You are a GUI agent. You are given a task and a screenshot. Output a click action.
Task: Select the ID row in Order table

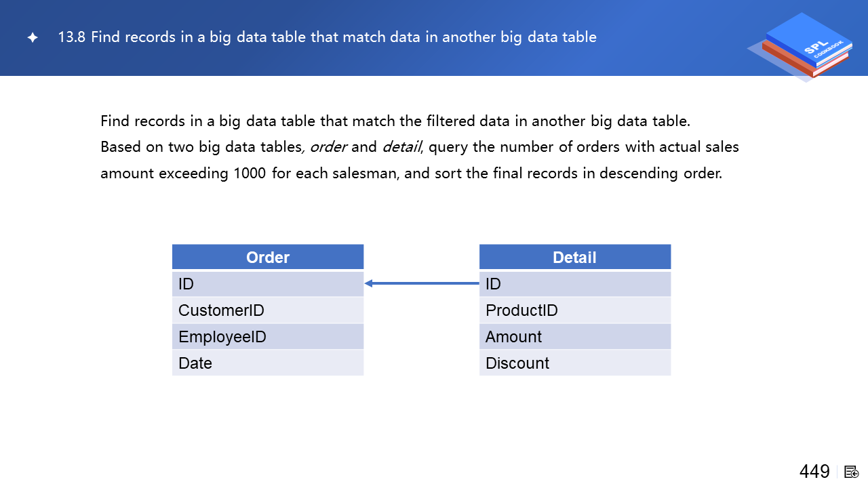click(268, 284)
